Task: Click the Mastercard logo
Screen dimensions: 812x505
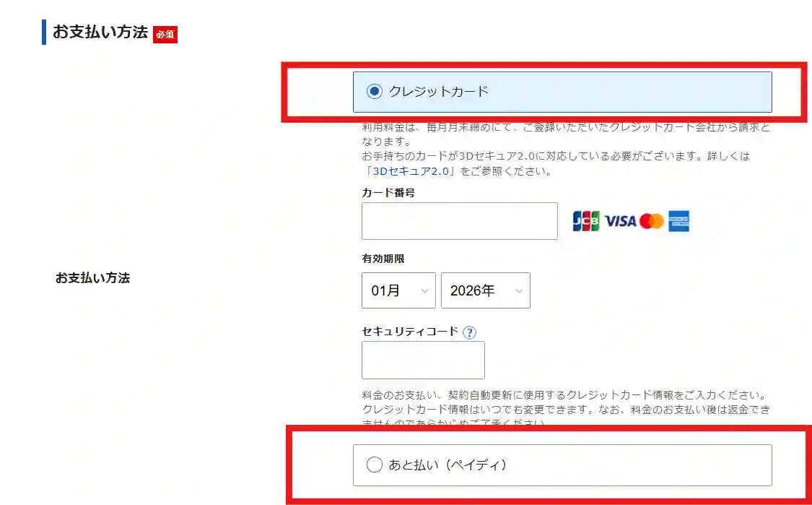Action: click(652, 221)
